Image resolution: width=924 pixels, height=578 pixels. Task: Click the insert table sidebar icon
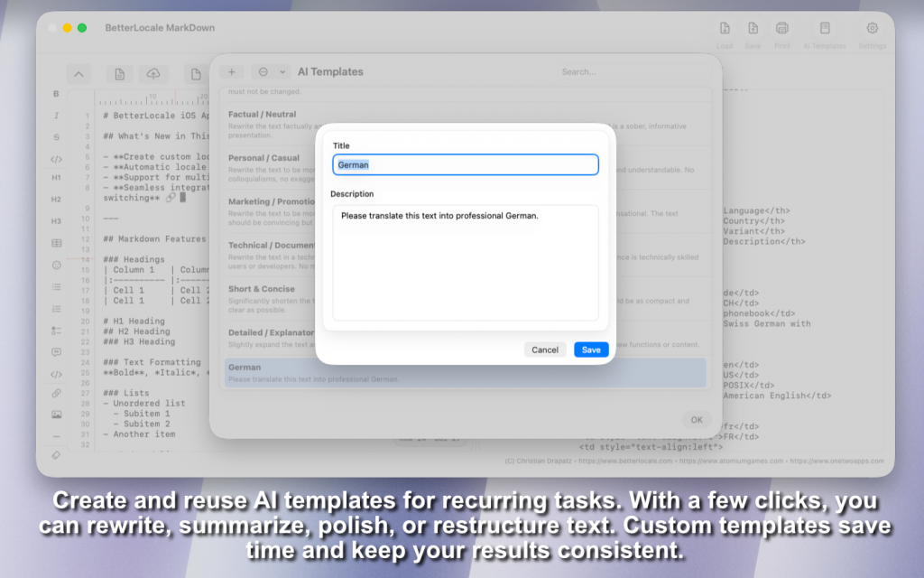click(x=56, y=243)
